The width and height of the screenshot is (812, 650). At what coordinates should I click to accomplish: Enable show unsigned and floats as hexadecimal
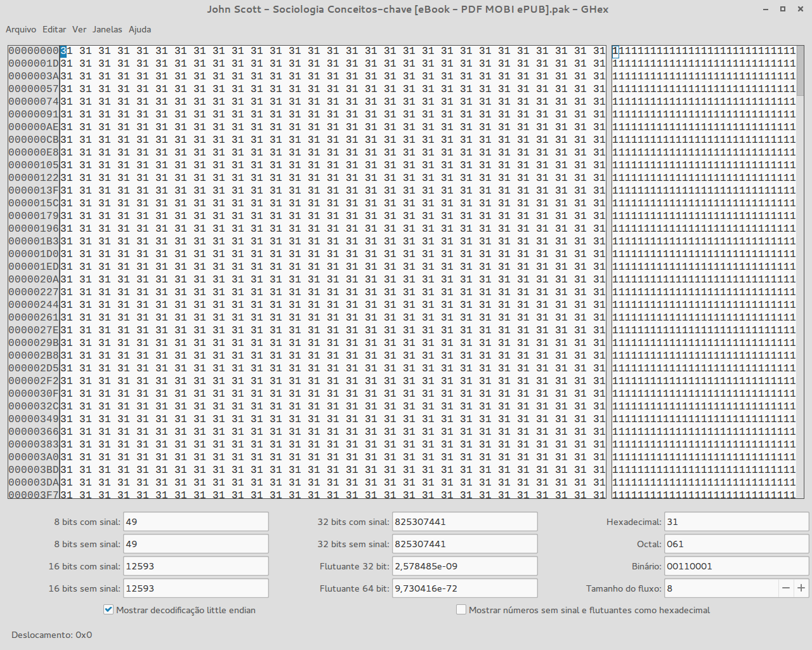(x=461, y=609)
